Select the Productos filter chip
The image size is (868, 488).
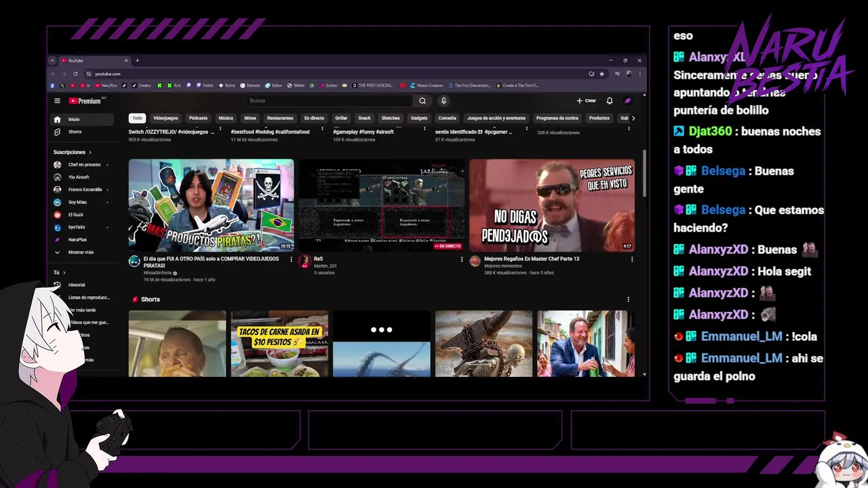click(x=599, y=118)
